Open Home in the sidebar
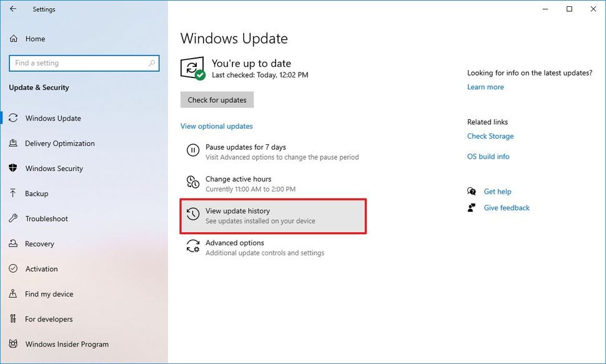 tap(35, 39)
